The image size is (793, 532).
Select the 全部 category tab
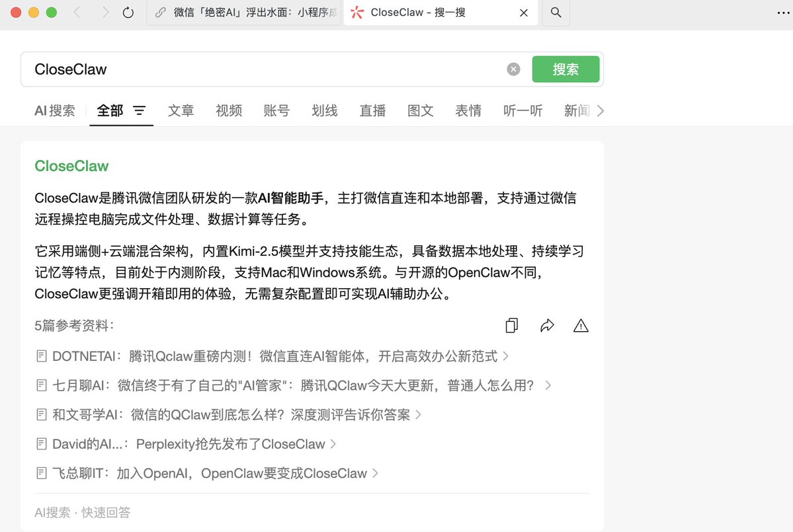(x=110, y=110)
